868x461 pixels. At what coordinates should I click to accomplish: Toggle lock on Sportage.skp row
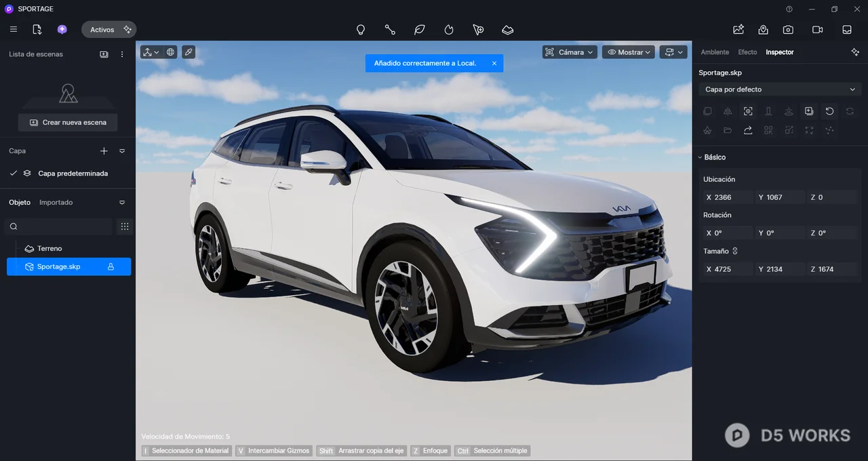pyautogui.click(x=111, y=267)
